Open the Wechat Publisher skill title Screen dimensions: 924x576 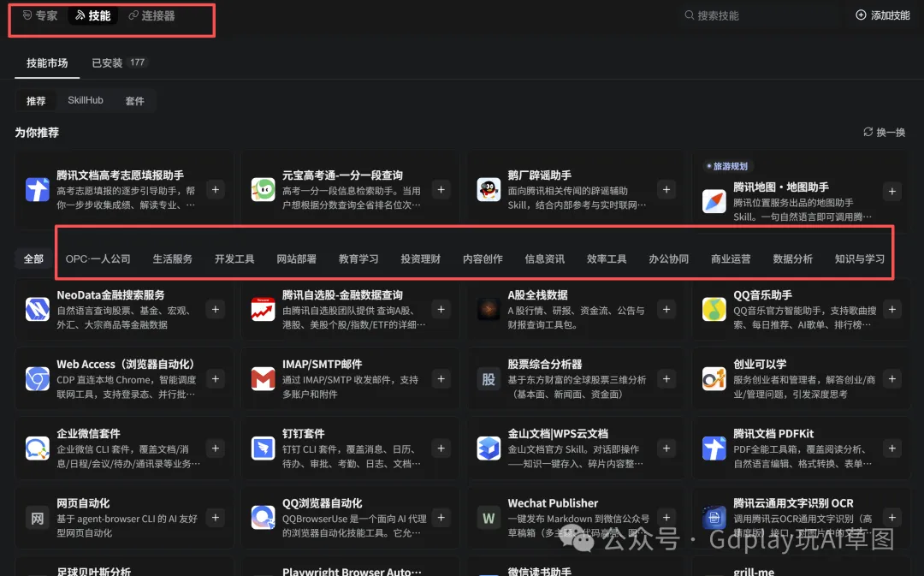tap(553, 503)
